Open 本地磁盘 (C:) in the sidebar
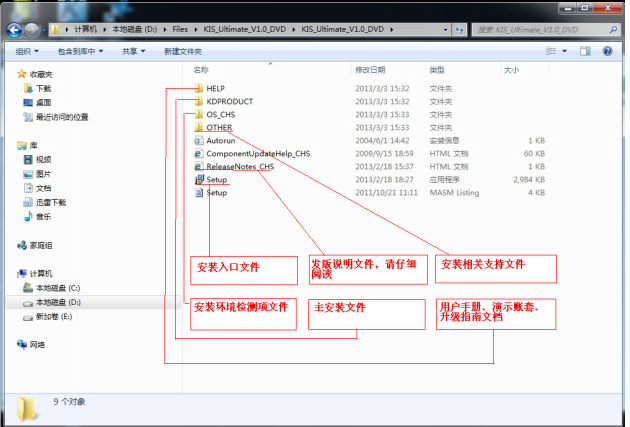This screenshot has height=427, width=630. (x=58, y=288)
